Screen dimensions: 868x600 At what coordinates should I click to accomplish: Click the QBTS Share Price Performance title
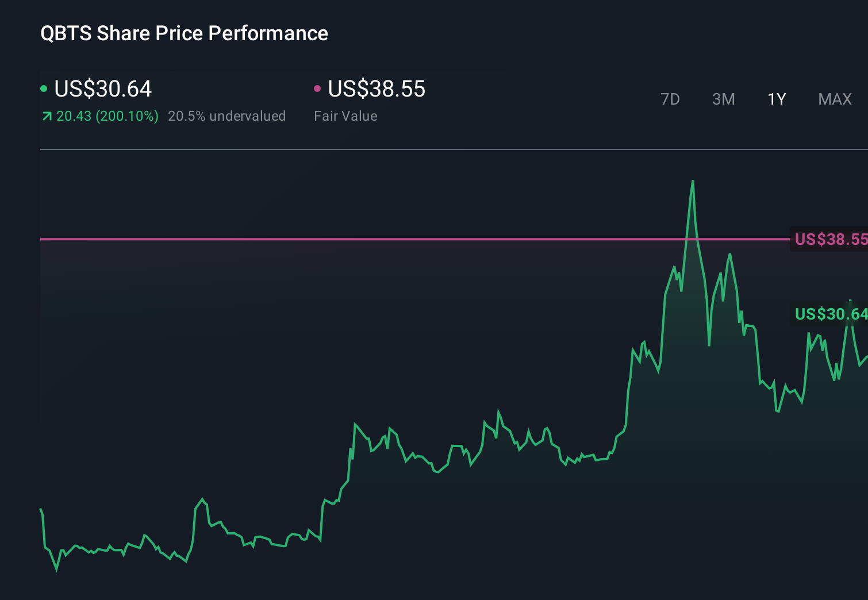tap(184, 33)
